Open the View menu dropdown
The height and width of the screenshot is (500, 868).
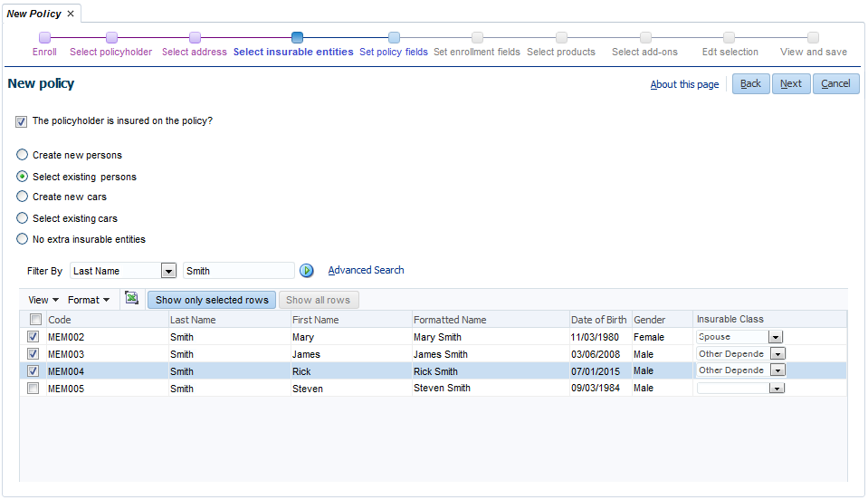(43, 300)
